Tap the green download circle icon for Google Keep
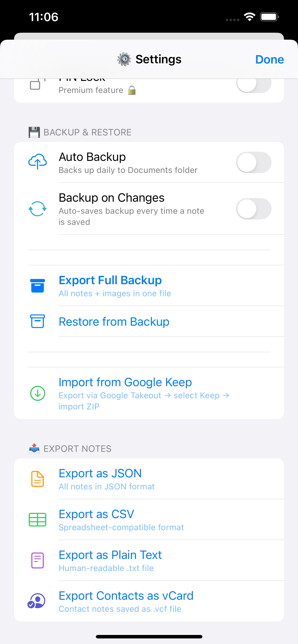Viewport: 298px width, 644px height. coord(38,393)
